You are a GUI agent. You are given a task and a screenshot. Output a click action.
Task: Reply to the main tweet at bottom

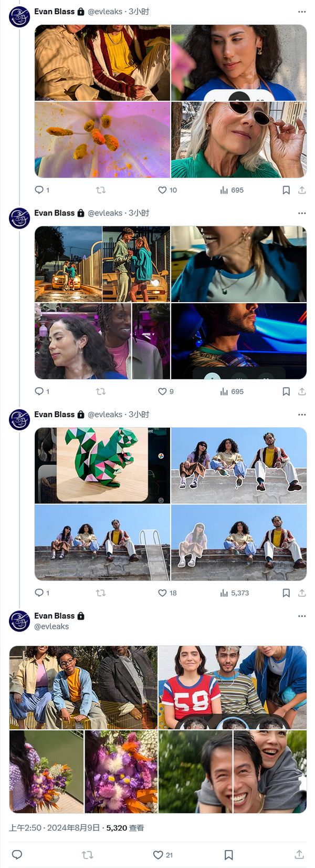(17, 855)
